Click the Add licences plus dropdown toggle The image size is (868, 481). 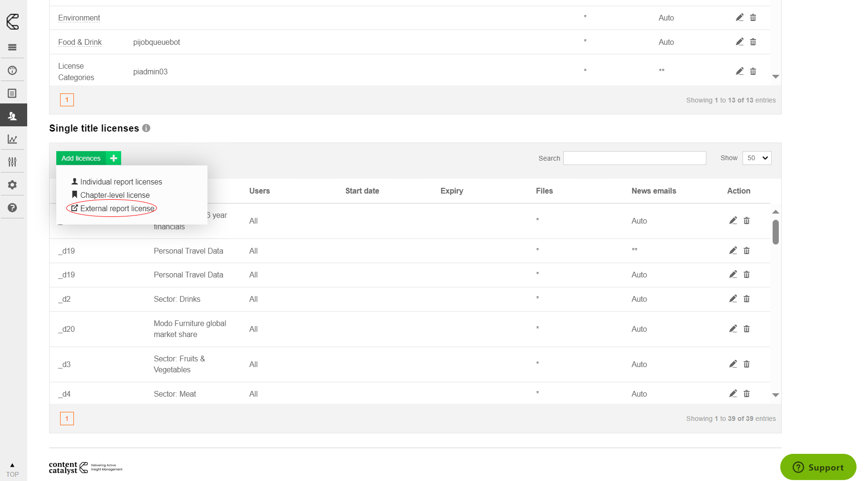114,158
